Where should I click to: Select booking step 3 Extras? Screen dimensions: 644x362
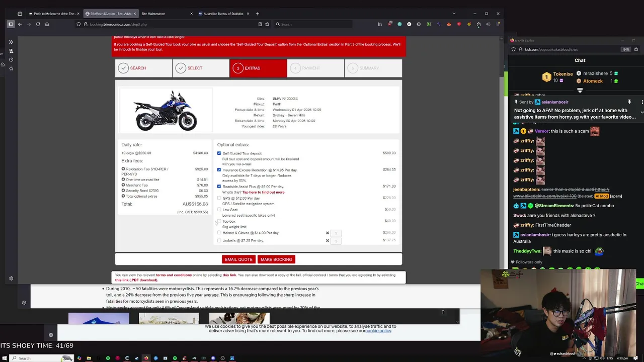pyautogui.click(x=258, y=68)
